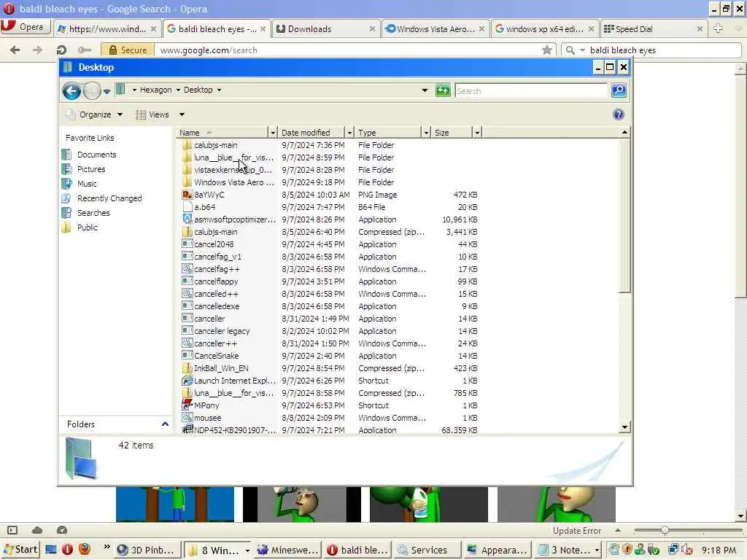
Task: Switch to the Downloads tab
Action: pyautogui.click(x=326, y=28)
